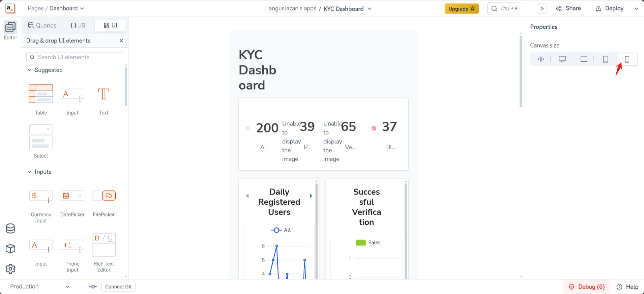Open the Datasources icon in left sidebar
This screenshot has height=294, width=644.
click(10, 229)
